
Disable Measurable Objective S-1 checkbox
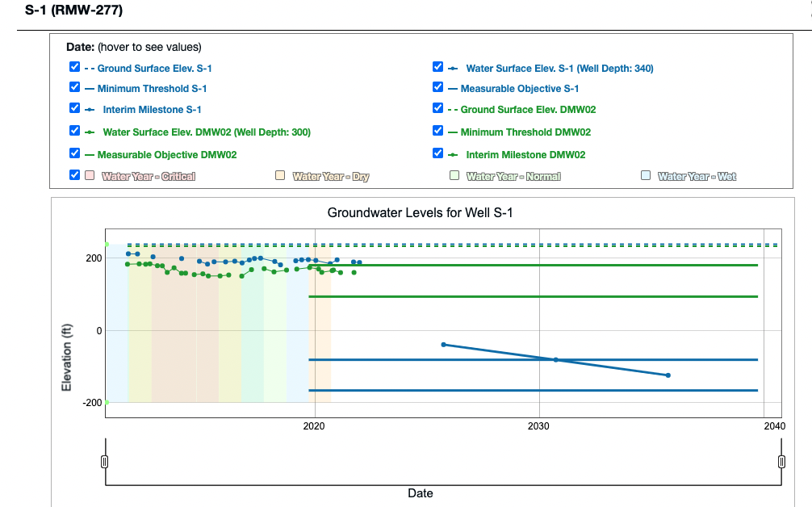pos(438,88)
